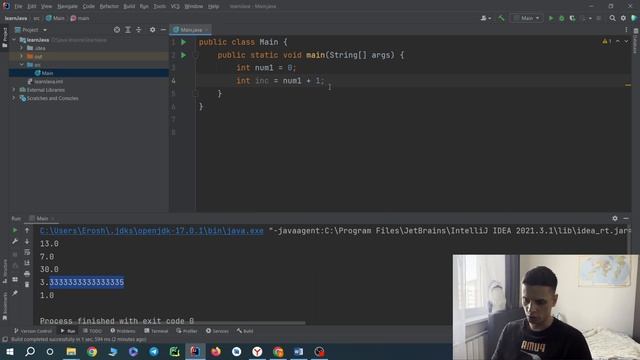640x360 pixels.
Task: Open the user account dropdown in toolbar
Action: click(x=485, y=18)
